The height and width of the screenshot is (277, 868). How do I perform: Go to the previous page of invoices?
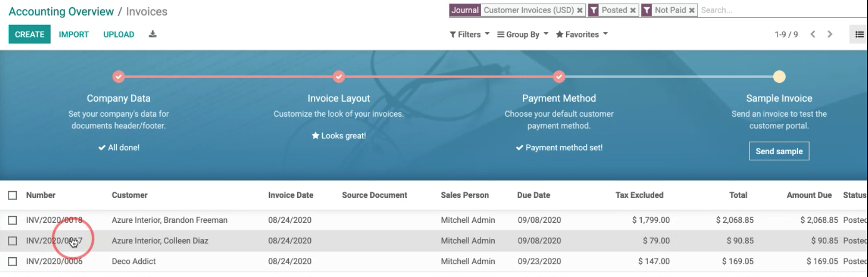(x=813, y=34)
